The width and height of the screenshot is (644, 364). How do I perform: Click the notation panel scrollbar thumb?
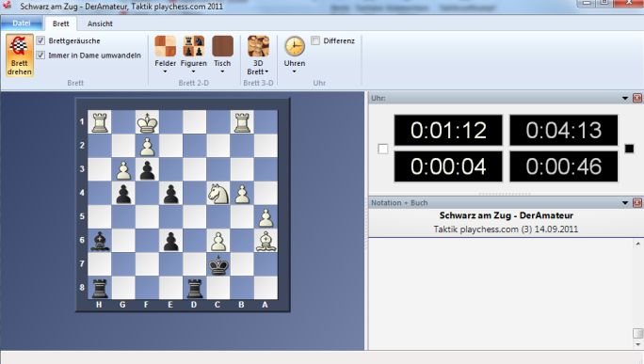[637, 333]
